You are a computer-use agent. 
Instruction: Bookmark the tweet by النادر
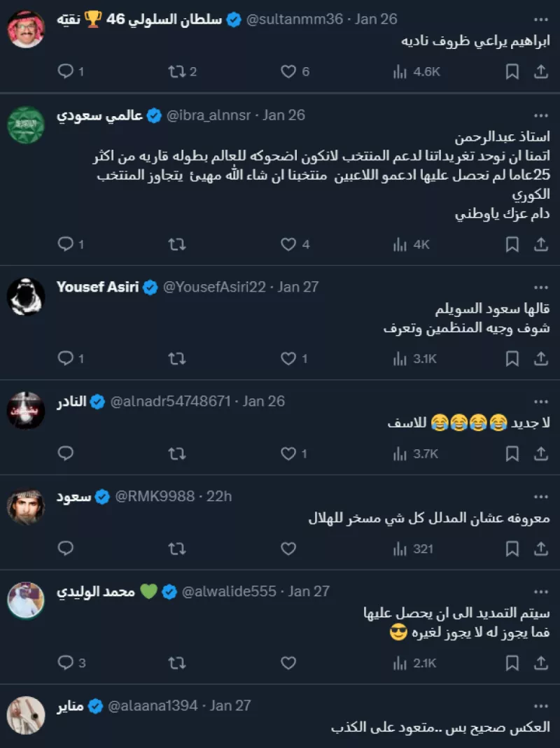512,453
